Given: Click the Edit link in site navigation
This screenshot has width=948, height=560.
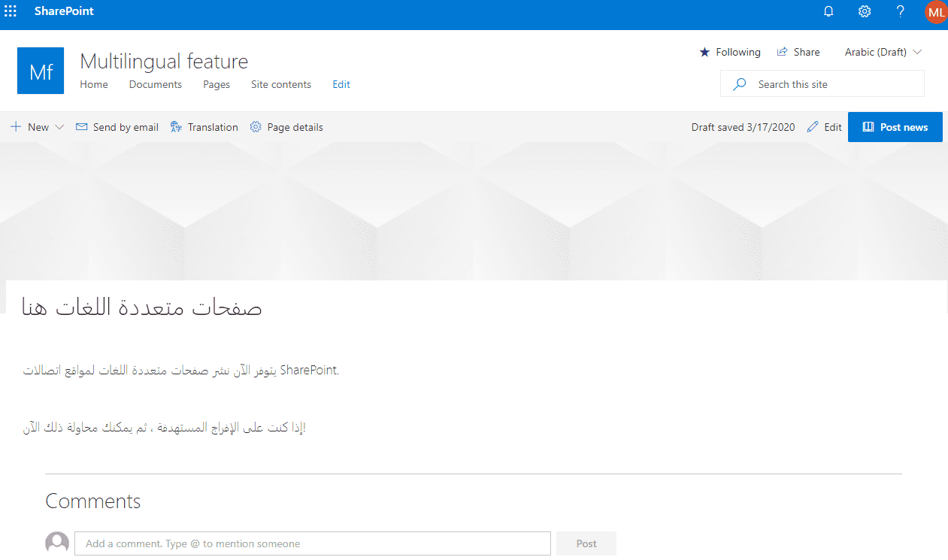Looking at the screenshot, I should coord(341,84).
